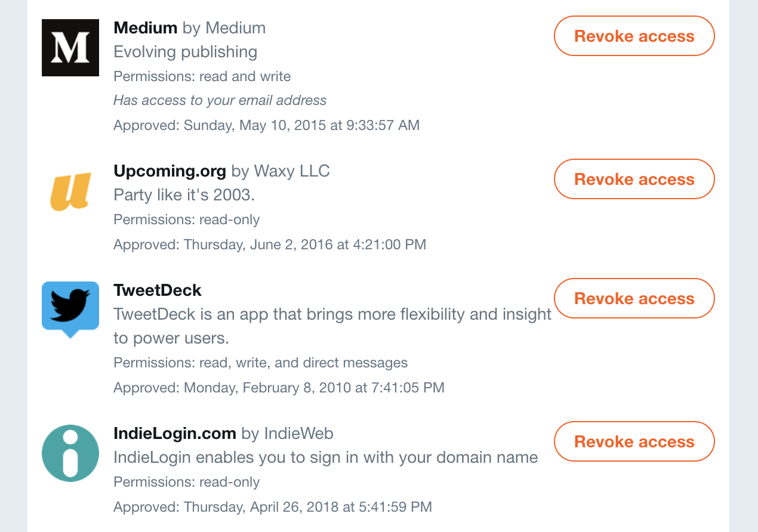Image resolution: width=758 pixels, height=532 pixels.
Task: Revoke access for Upcoming.org
Action: [x=634, y=179]
